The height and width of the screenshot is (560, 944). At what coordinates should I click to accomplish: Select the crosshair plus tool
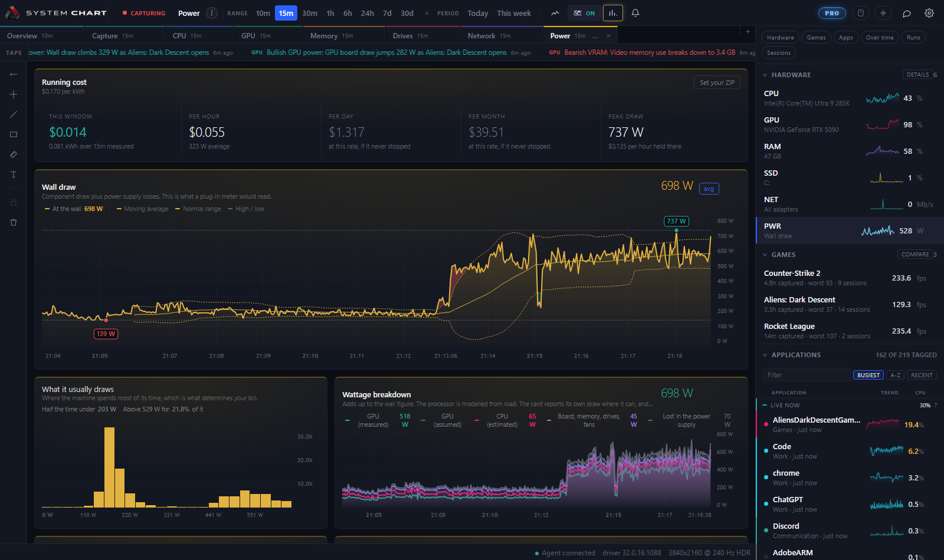pyautogui.click(x=14, y=94)
